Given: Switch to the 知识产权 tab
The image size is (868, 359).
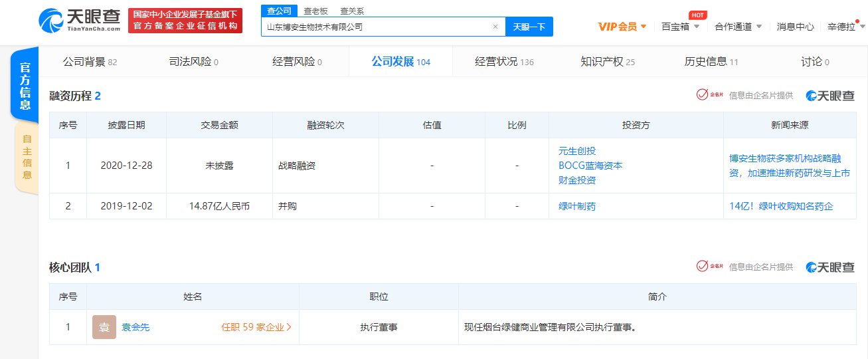Looking at the screenshot, I should coord(608,62).
